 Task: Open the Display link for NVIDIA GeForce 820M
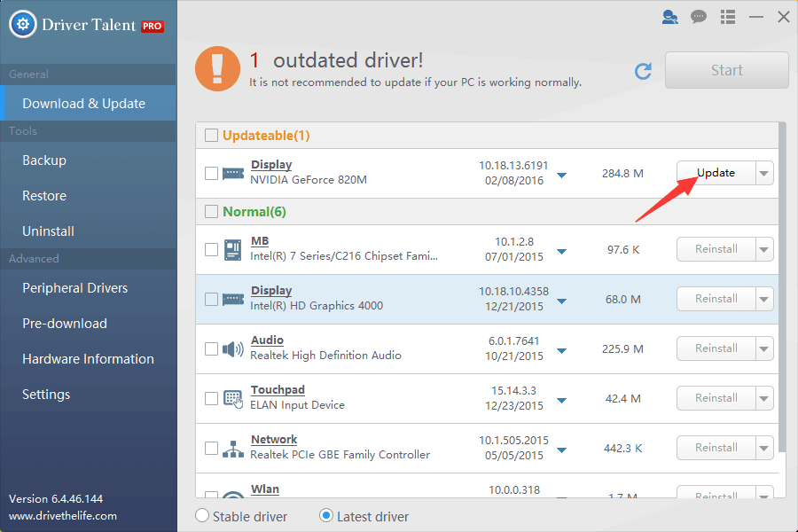tap(271, 165)
